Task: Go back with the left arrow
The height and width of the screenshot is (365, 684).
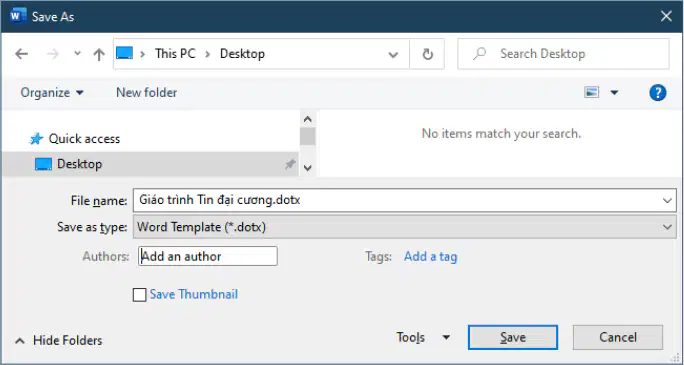Action: (21, 54)
